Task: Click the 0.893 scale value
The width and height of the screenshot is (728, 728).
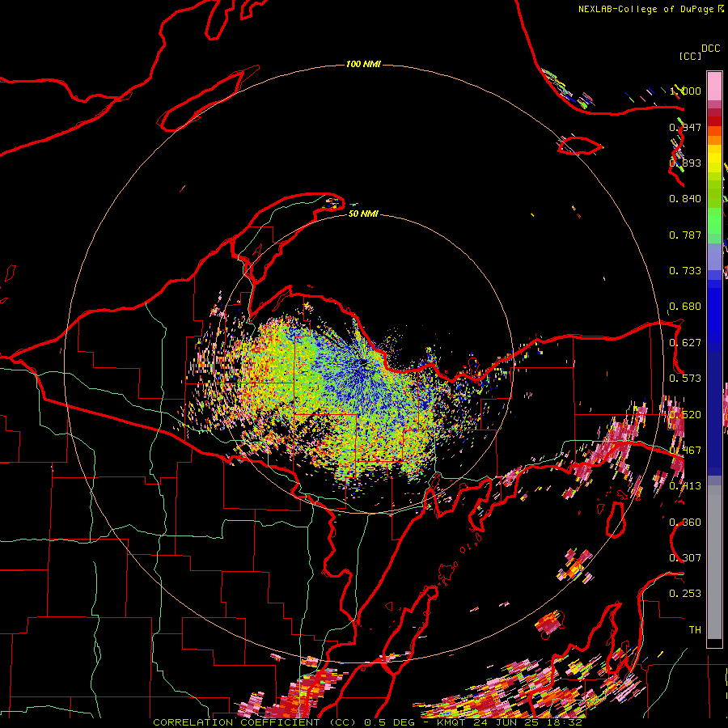Action: click(x=685, y=163)
